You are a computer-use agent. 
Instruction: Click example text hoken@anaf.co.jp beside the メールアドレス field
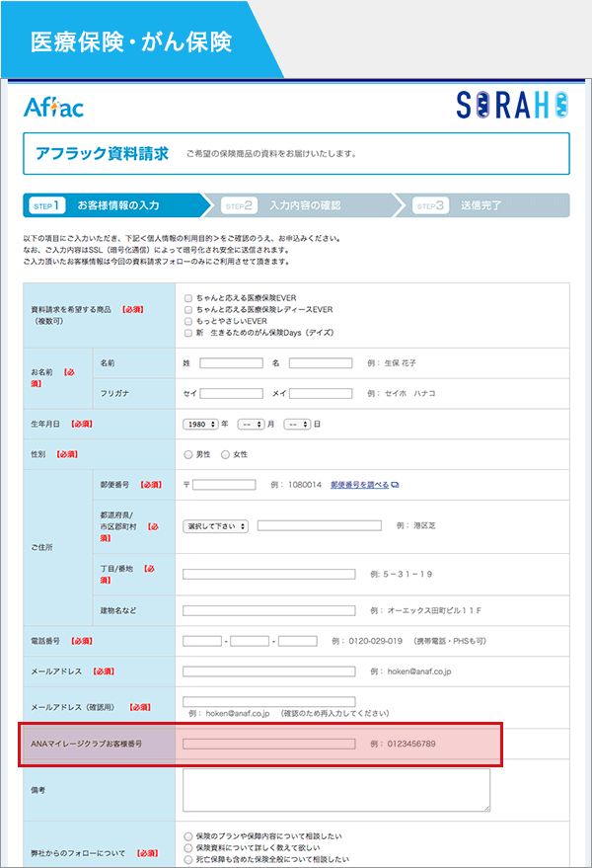tap(418, 671)
